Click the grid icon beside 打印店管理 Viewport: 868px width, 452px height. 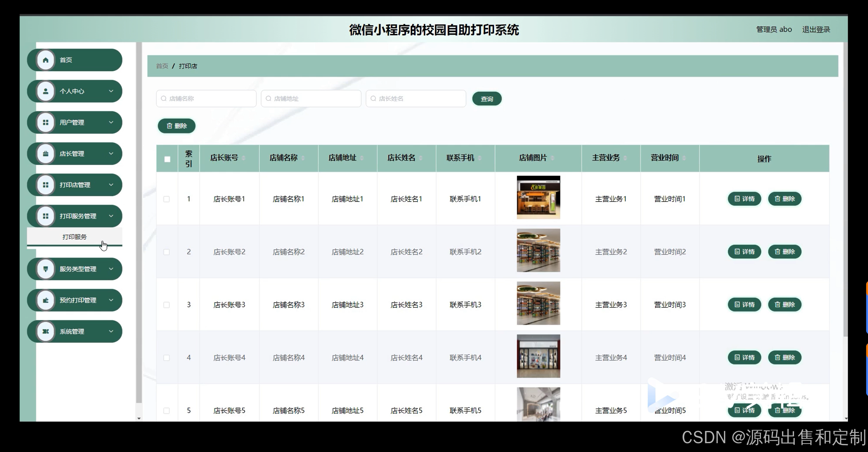point(46,185)
